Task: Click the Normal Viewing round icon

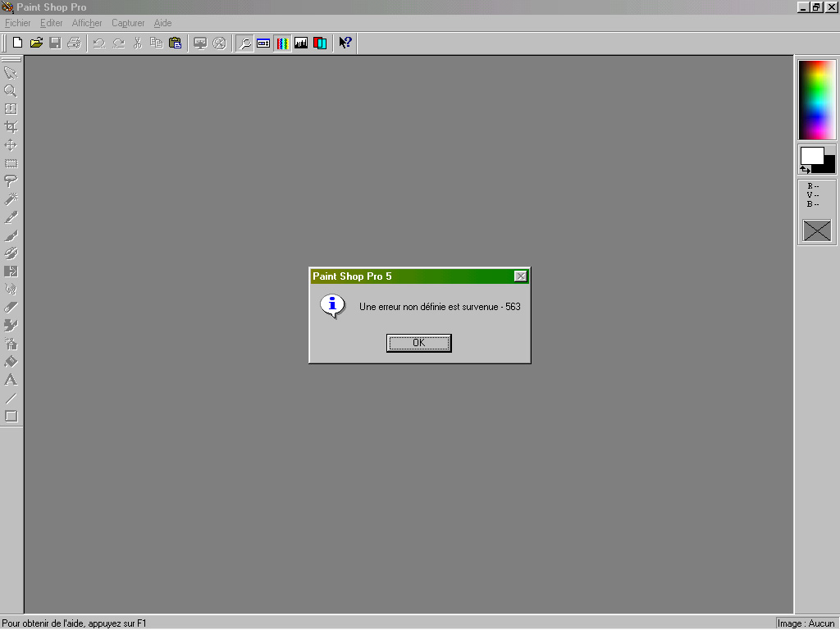Action: point(219,43)
